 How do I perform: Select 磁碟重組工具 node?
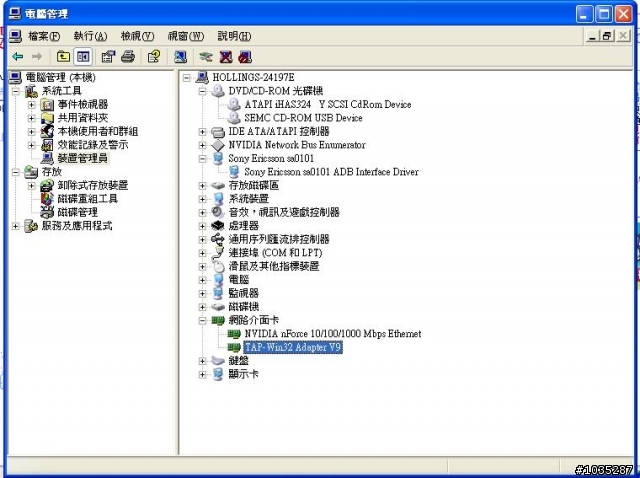pos(87,199)
